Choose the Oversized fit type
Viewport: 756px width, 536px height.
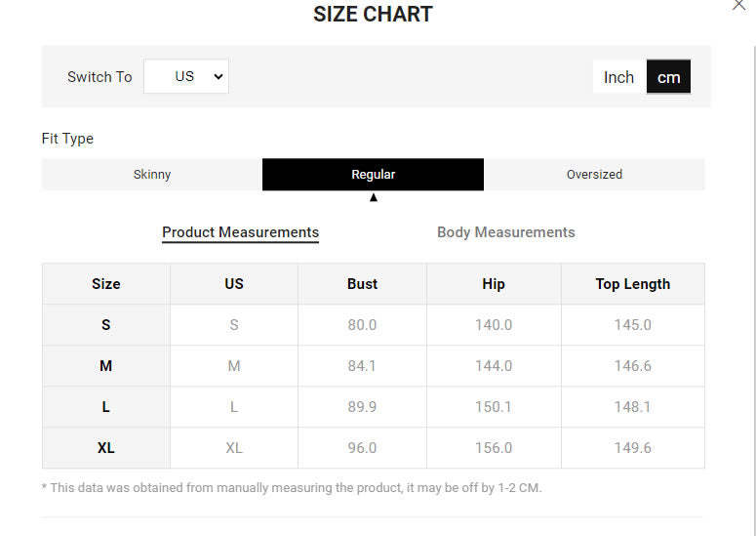(594, 174)
